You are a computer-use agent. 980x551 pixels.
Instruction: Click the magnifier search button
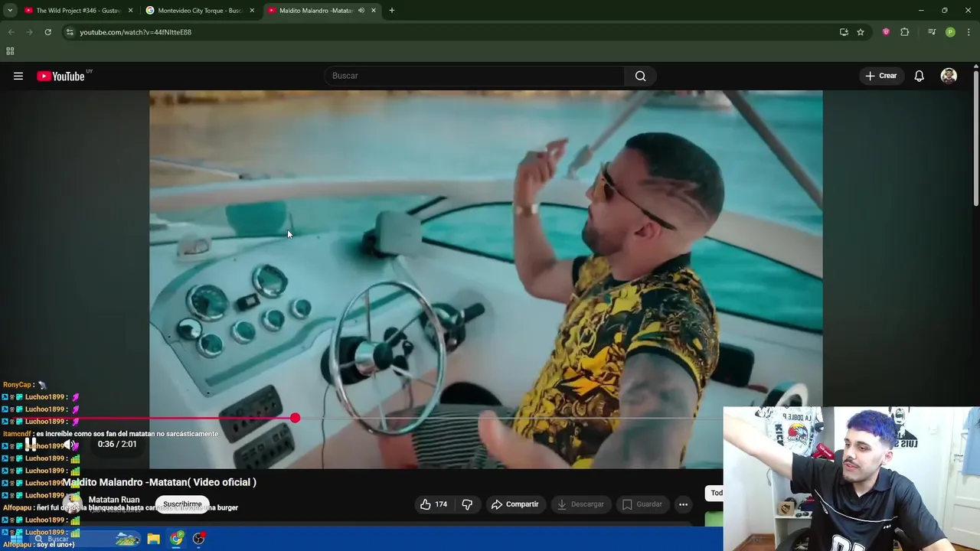click(640, 76)
